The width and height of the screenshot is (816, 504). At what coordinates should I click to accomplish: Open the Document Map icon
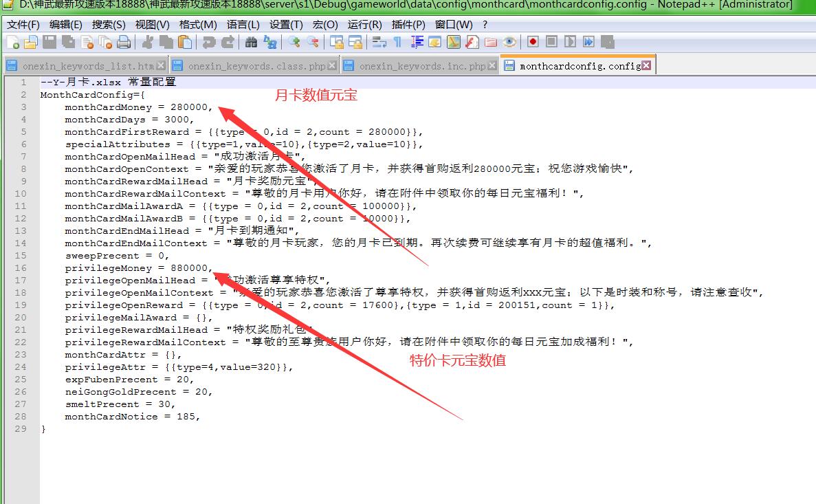[x=454, y=42]
